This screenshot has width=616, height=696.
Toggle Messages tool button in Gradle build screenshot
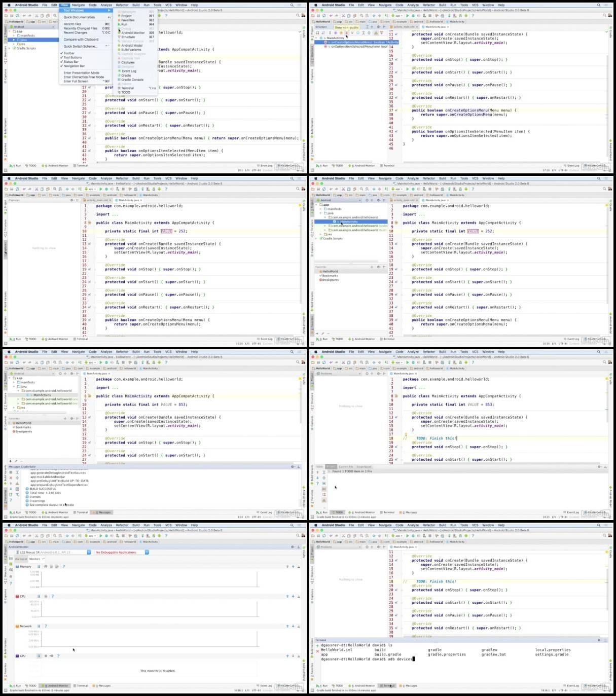103,512
